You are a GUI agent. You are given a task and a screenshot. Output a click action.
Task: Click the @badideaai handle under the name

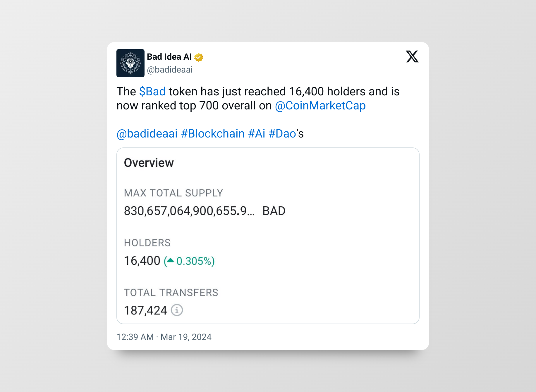(x=170, y=70)
